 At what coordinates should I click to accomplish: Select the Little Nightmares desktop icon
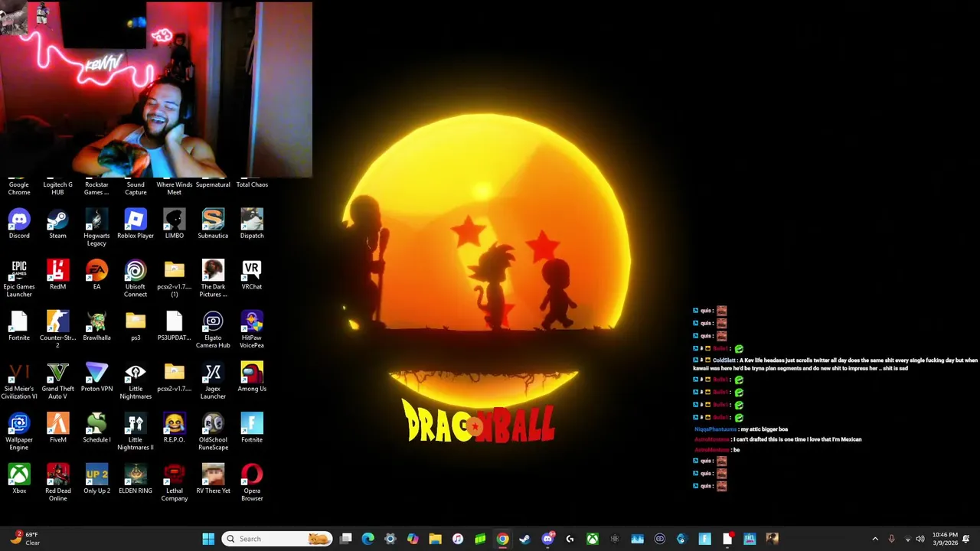point(136,381)
